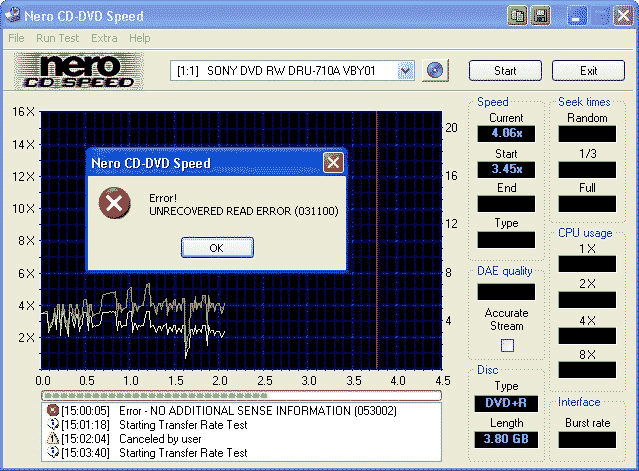Screen dimensions: 639x471
Task: Click the 'UNRECOVERED READ ERROR (031100)' message
Action: click(244, 211)
